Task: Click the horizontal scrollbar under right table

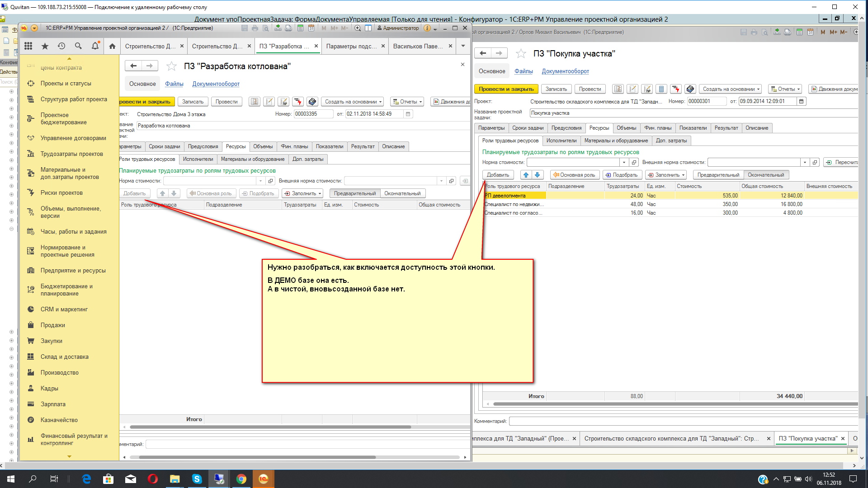Action: 674,404
